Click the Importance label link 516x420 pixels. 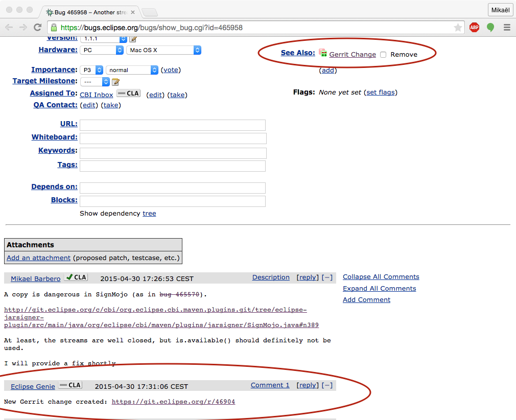54,70
